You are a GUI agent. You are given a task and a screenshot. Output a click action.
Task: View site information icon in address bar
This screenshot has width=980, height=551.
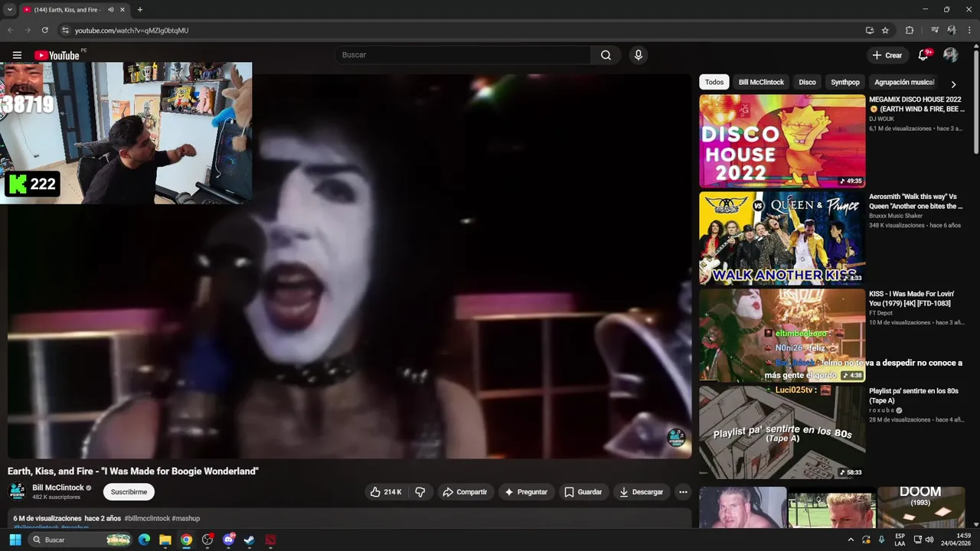(65, 31)
